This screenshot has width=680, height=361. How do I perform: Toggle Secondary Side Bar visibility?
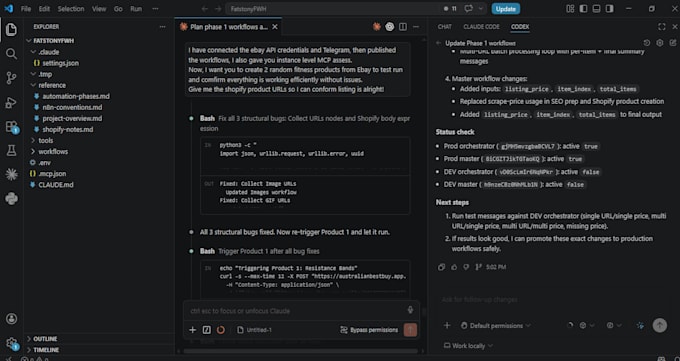(609, 9)
